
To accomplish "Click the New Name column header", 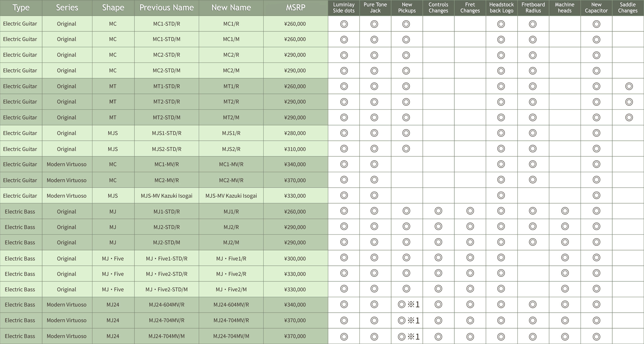I will pos(231,8).
